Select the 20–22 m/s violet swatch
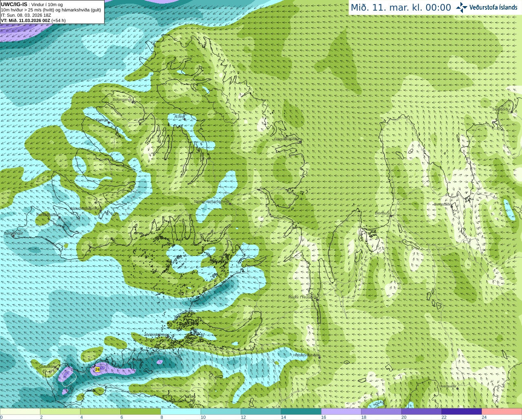This screenshot has height=420, width=522. point(422,411)
